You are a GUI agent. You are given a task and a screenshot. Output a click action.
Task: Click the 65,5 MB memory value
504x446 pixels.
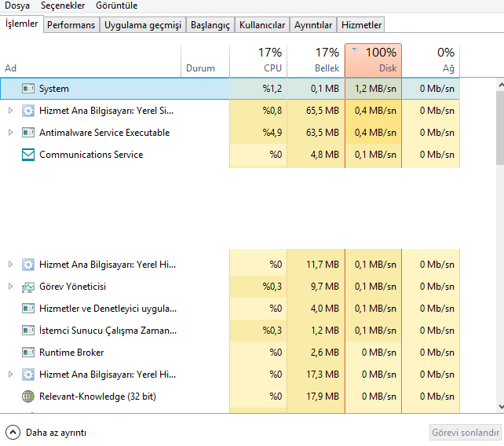pyautogui.click(x=323, y=111)
